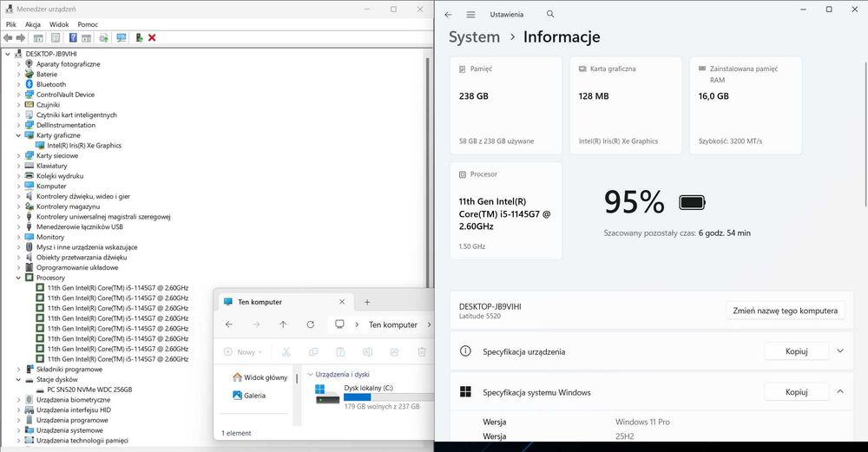
Task: Click the Settings search magnifier icon
Action: 550,14
